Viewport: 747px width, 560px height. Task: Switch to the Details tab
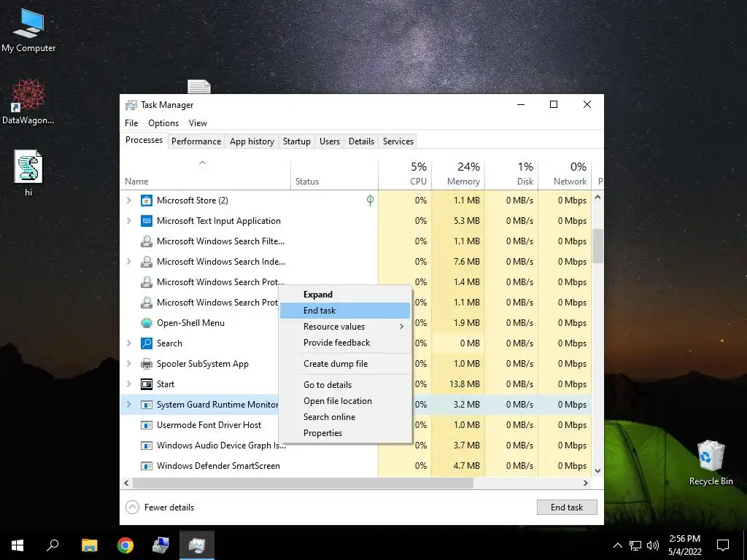[361, 141]
